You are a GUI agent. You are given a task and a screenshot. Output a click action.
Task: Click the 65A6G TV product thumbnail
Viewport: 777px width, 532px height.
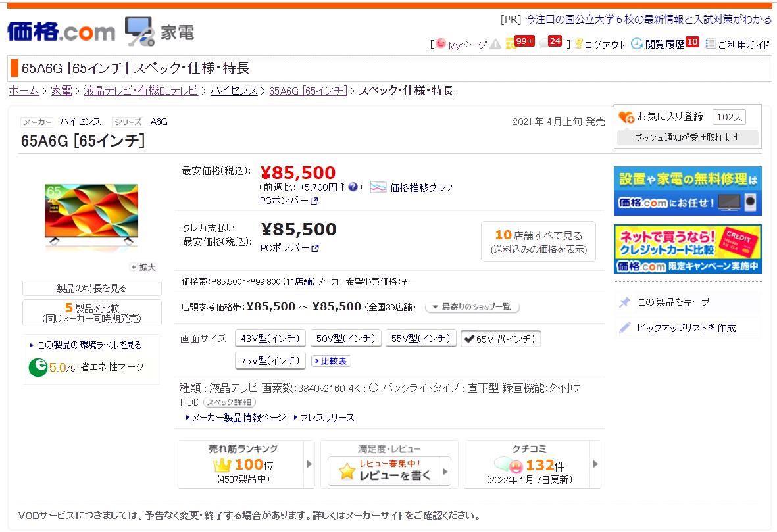tap(91, 214)
